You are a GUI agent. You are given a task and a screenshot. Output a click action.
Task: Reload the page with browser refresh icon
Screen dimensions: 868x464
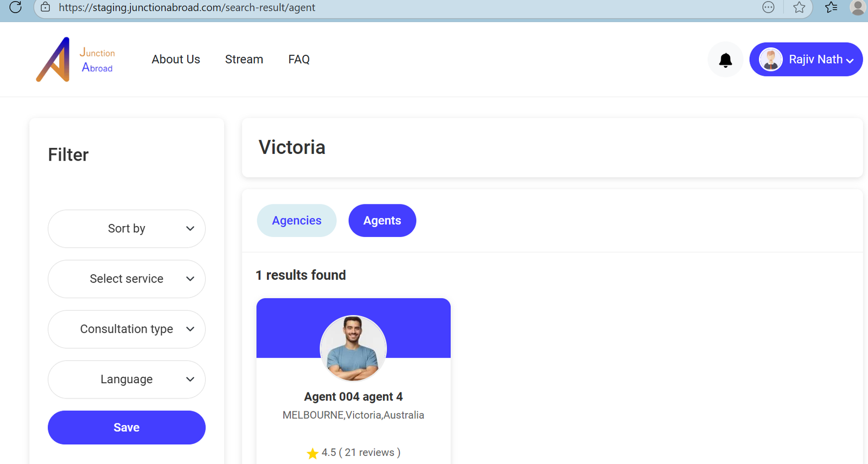point(16,7)
